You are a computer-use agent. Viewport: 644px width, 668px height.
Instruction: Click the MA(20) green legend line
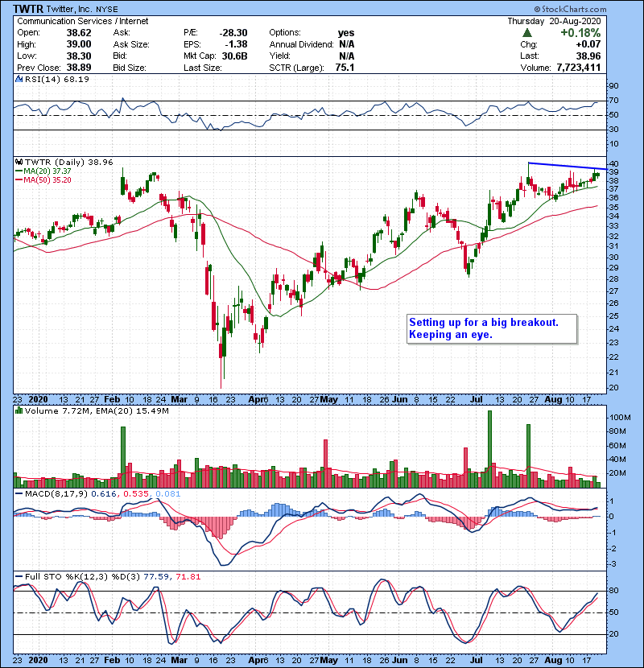[x=19, y=171]
